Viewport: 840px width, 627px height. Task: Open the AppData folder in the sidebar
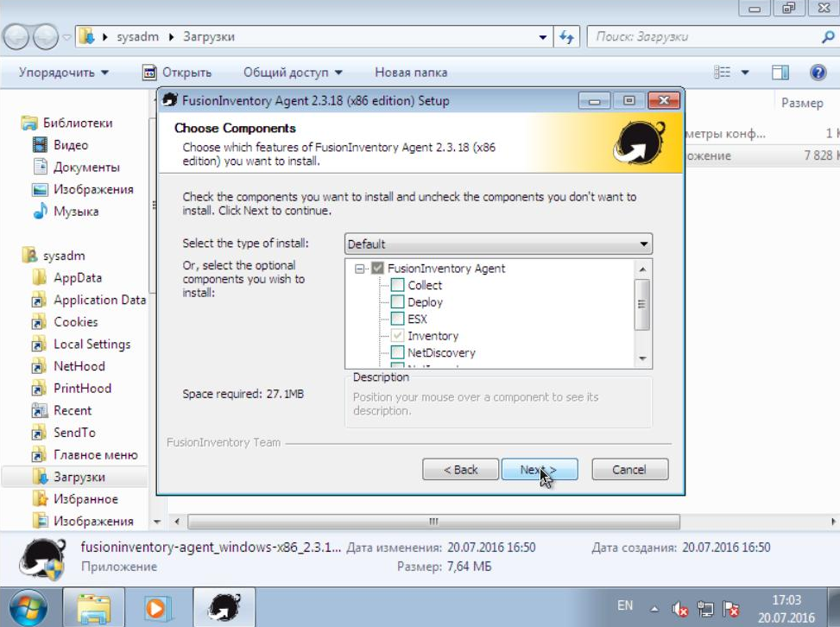66,277
